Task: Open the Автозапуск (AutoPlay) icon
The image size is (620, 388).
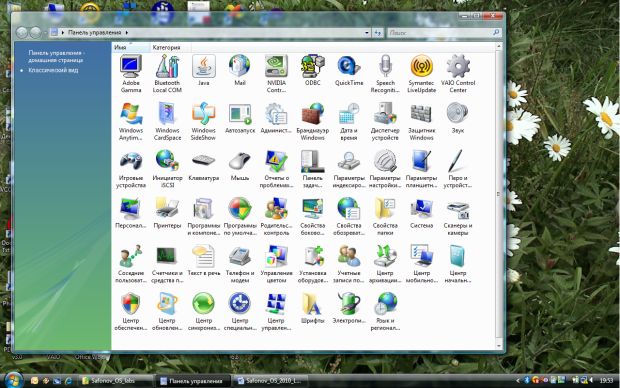Action: 240,118
